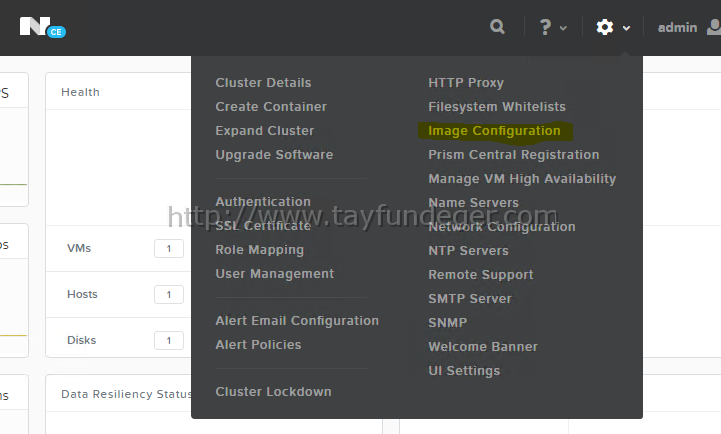Click the Nutanix CE logo
Screen dimensions: 721x434
[42, 27]
